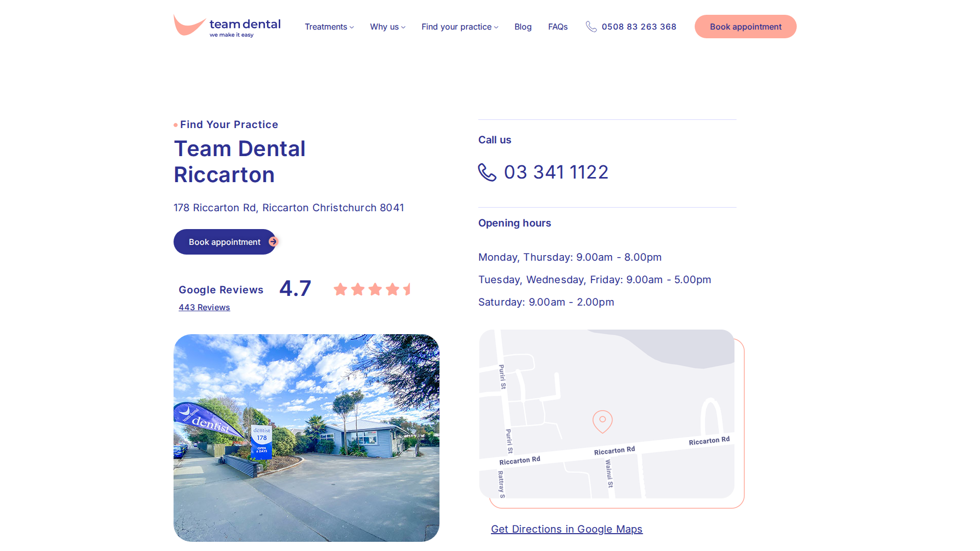Call 03 341 1122

coord(556,172)
